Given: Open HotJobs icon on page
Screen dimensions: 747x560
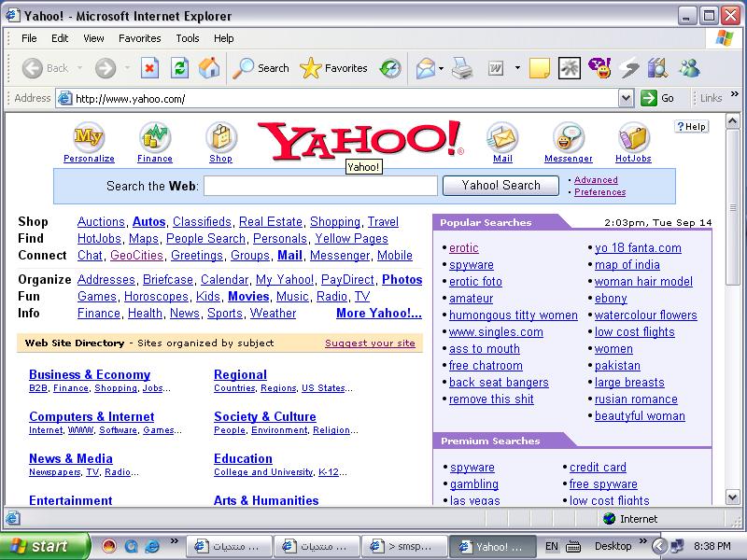Looking at the screenshot, I should click(634, 137).
